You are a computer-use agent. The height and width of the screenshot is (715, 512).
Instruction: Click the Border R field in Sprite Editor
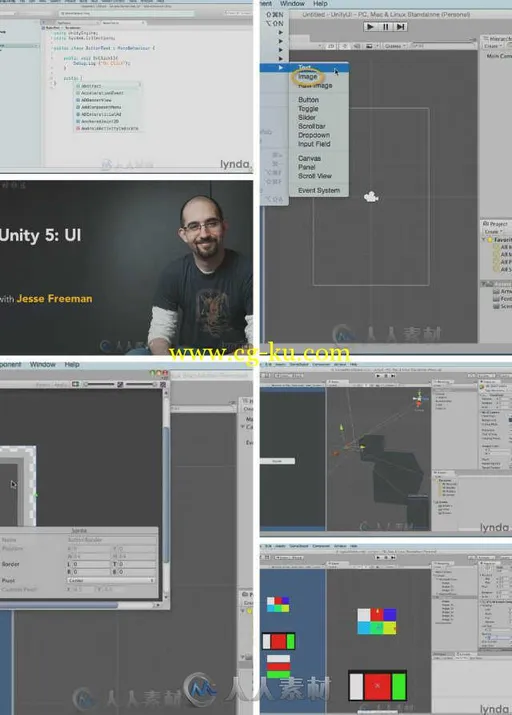click(x=90, y=571)
